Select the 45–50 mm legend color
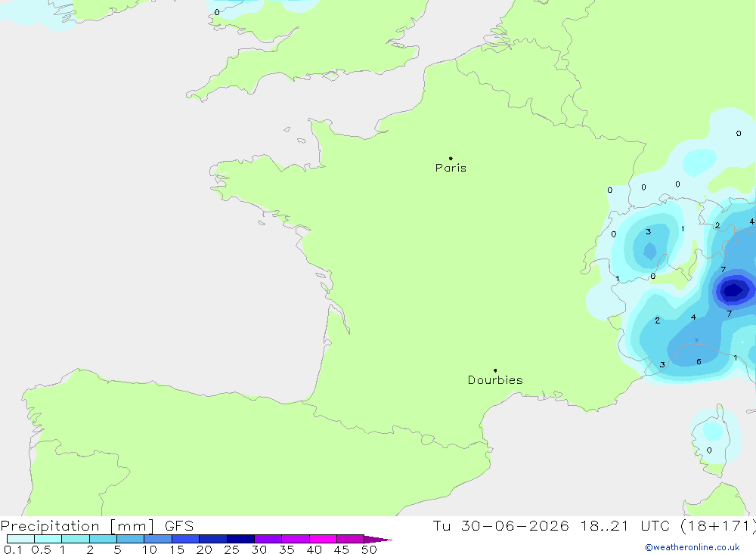Image resolution: width=756 pixels, height=554 pixels. pos(350,539)
